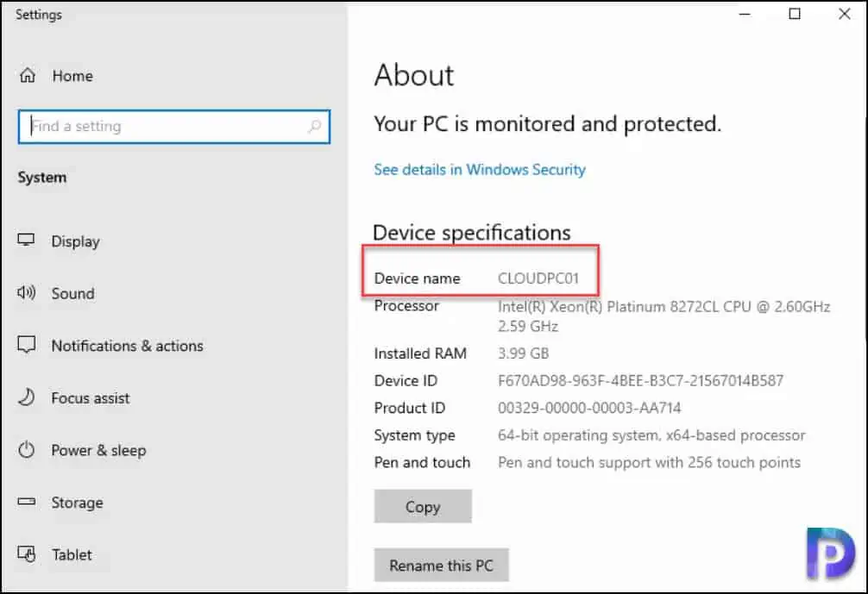This screenshot has width=868, height=594.
Task: Click the Installed RAM label
Action: pyautogui.click(x=420, y=353)
